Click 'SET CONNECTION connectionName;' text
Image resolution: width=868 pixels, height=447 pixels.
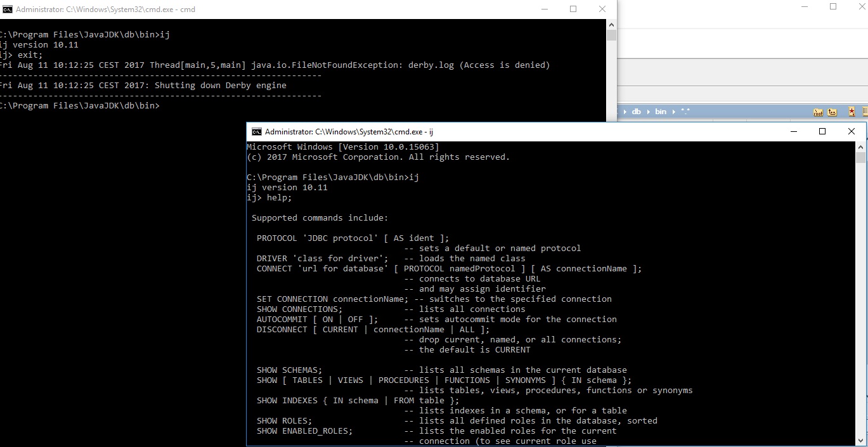pyautogui.click(x=333, y=299)
